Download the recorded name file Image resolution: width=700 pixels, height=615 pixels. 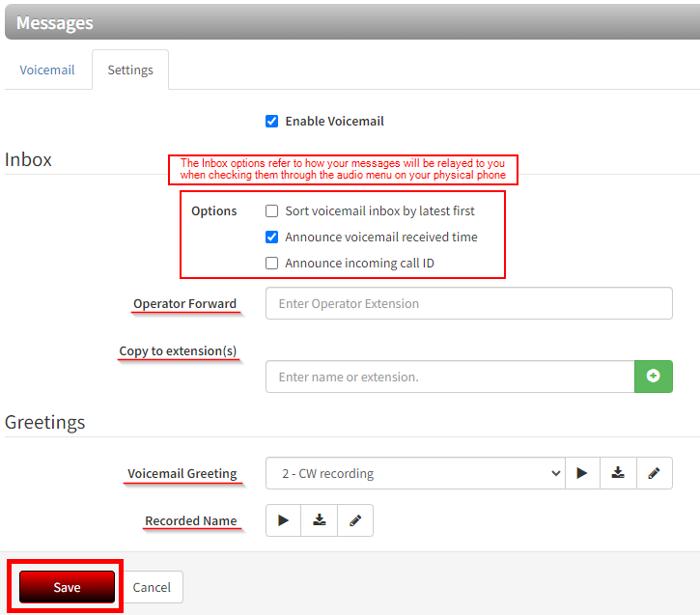(x=320, y=520)
